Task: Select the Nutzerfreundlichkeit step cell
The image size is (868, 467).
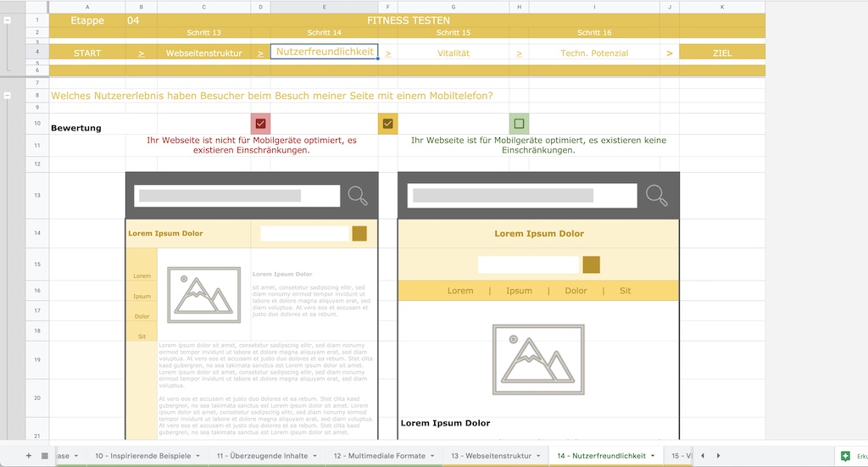Action: (325, 52)
